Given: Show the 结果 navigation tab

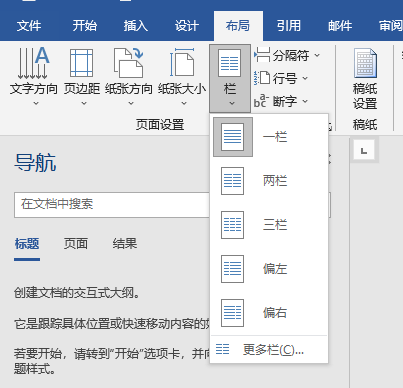Looking at the screenshot, I should click(125, 244).
